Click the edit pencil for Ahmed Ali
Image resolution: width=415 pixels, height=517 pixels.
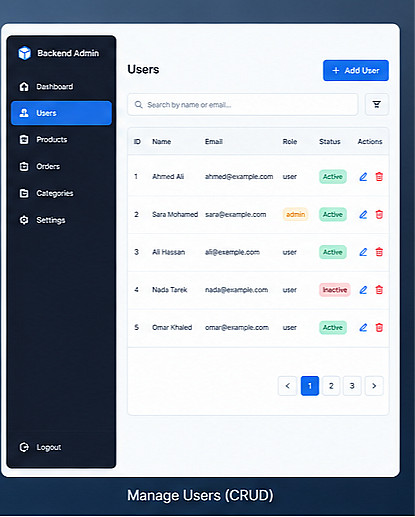(363, 177)
